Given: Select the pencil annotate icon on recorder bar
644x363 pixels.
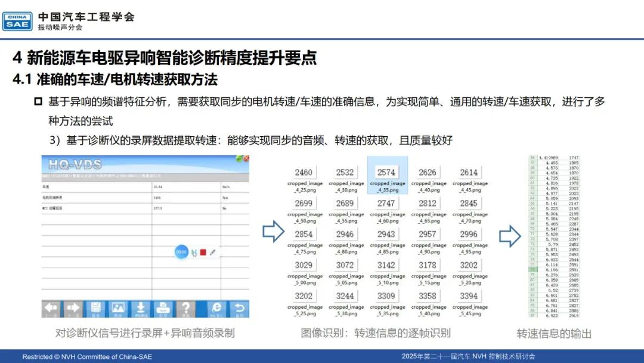Looking at the screenshot, I should (x=212, y=253).
